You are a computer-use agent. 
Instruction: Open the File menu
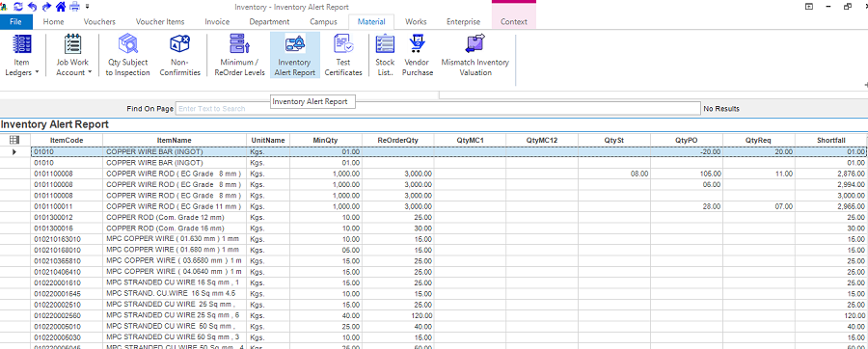(16, 21)
